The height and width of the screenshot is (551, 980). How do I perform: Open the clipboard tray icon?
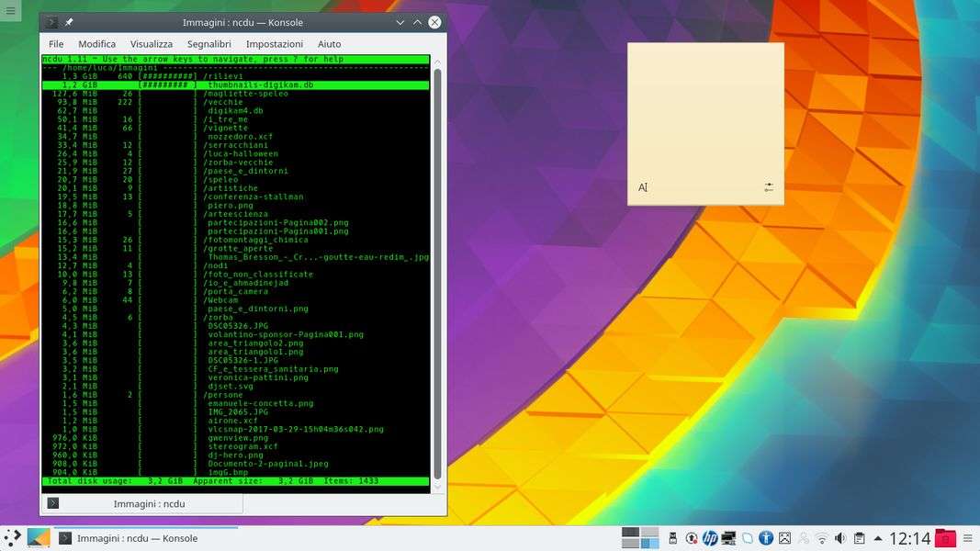[859, 538]
